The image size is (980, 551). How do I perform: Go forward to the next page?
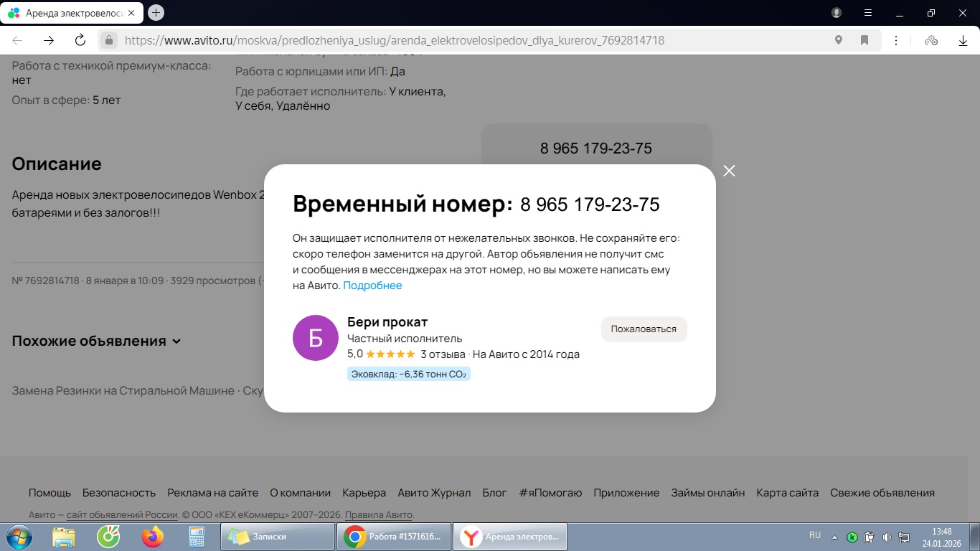[x=49, y=40]
